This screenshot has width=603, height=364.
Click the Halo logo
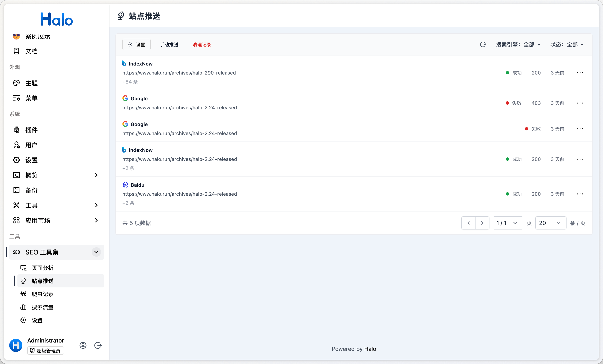pos(57,19)
